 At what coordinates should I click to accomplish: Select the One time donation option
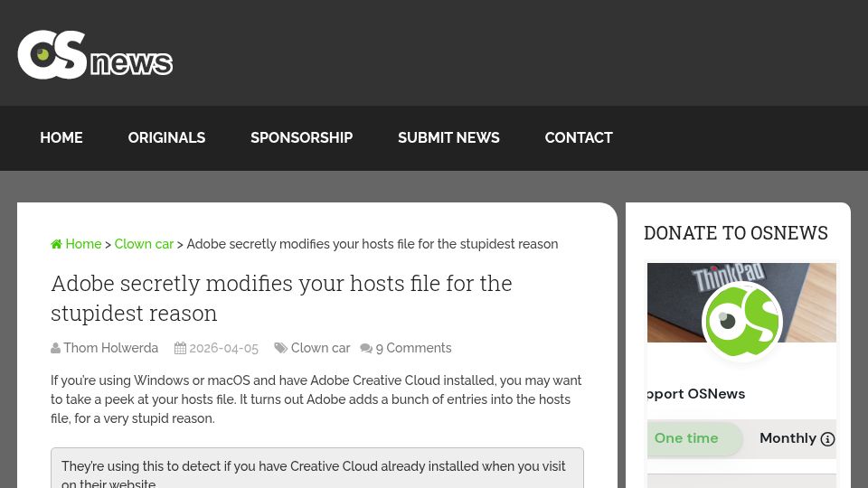point(686,438)
